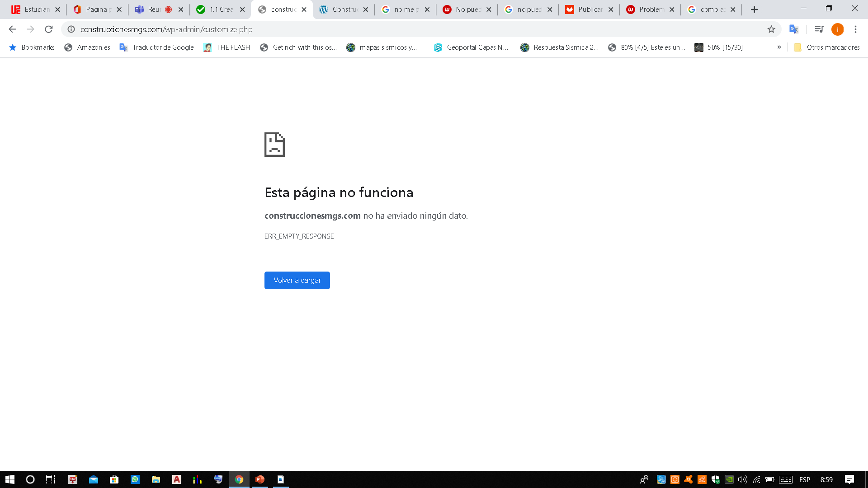Close the Estudian tab
This screenshot has width=868, height=488.
point(57,9)
